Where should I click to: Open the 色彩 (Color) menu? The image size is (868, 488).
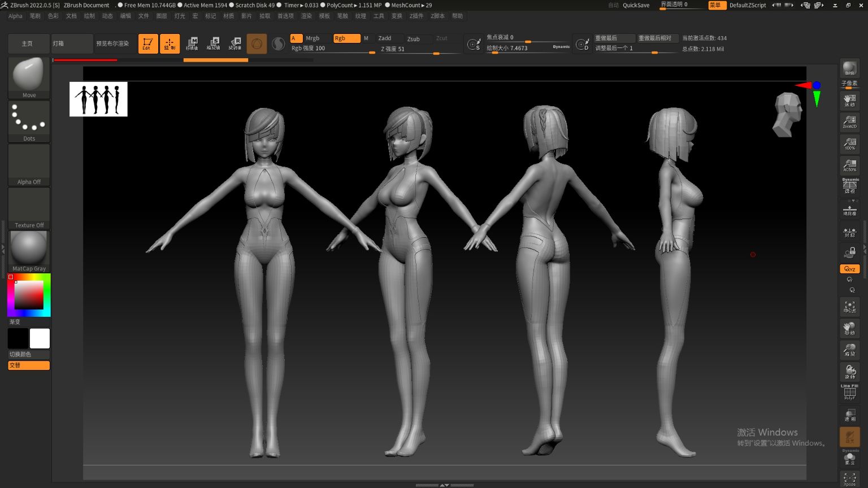click(53, 16)
